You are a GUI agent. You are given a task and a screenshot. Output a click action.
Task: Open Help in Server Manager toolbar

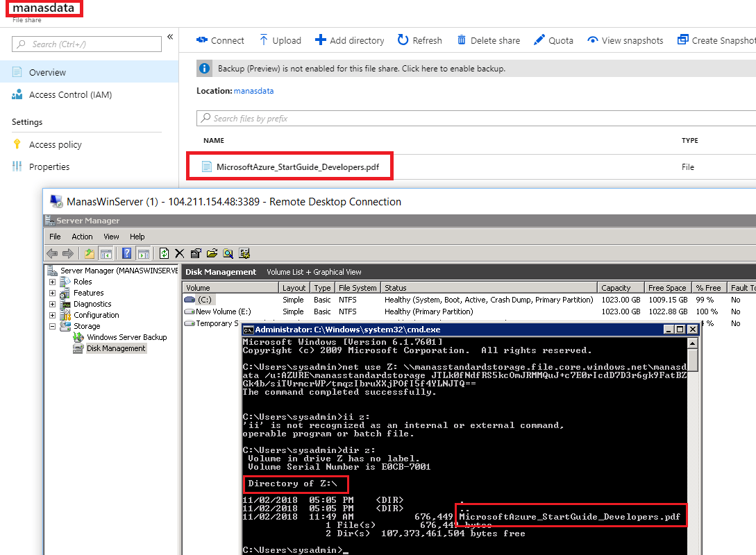click(137, 236)
